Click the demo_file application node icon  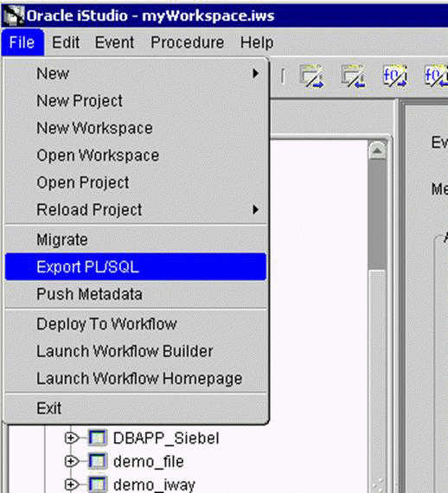click(98, 461)
